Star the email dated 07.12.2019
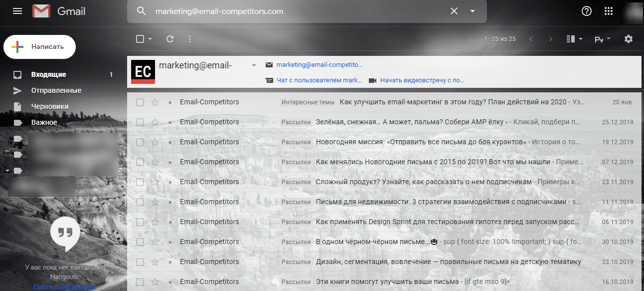Viewport: 644px width, 291px height. pyautogui.click(x=155, y=162)
